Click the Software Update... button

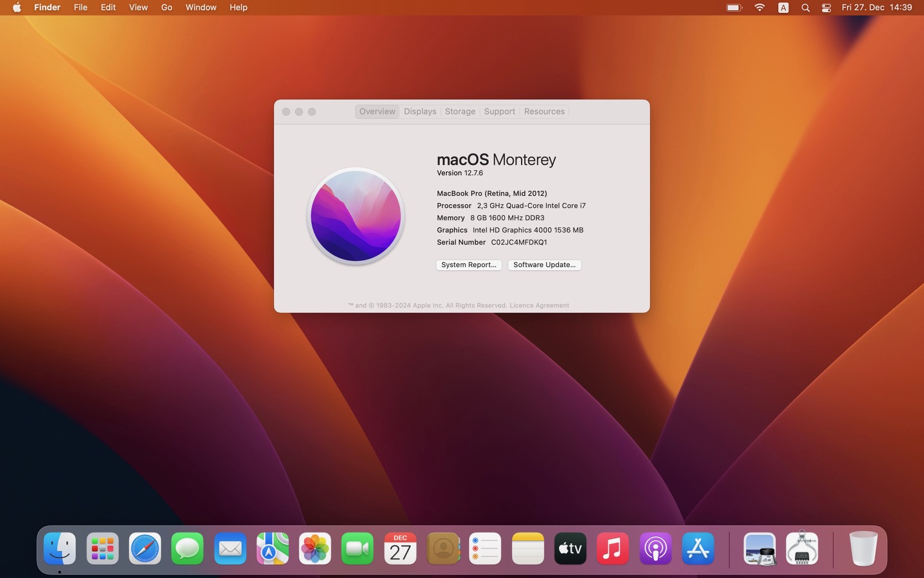[545, 265]
